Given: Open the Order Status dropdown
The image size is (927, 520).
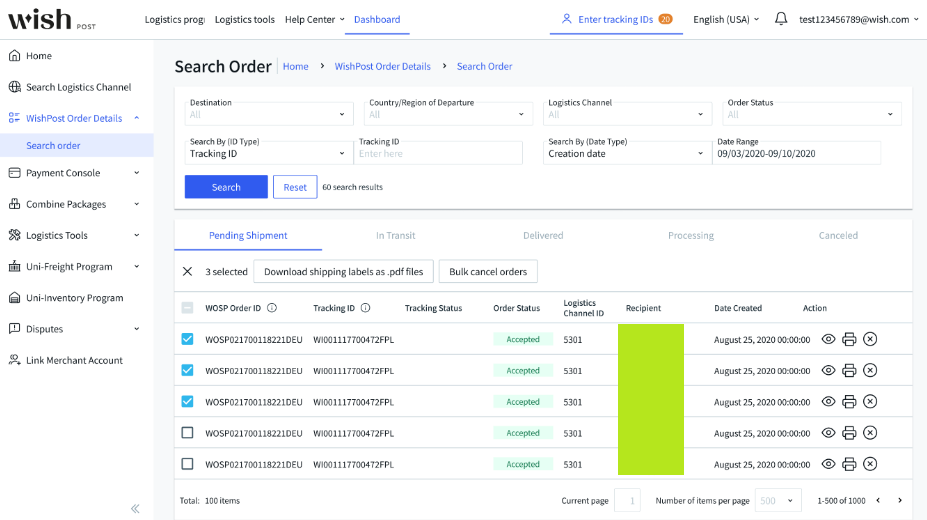Looking at the screenshot, I should [813, 114].
